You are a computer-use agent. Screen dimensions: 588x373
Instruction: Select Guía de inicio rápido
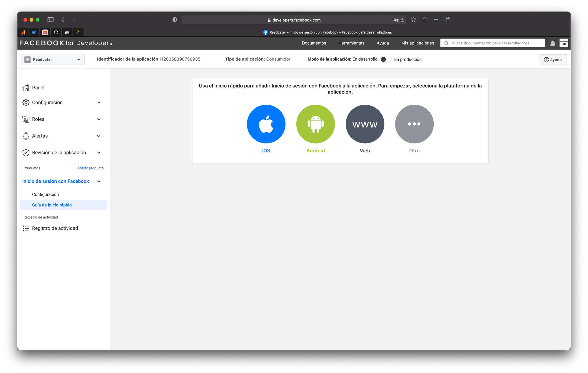pyautogui.click(x=64, y=205)
